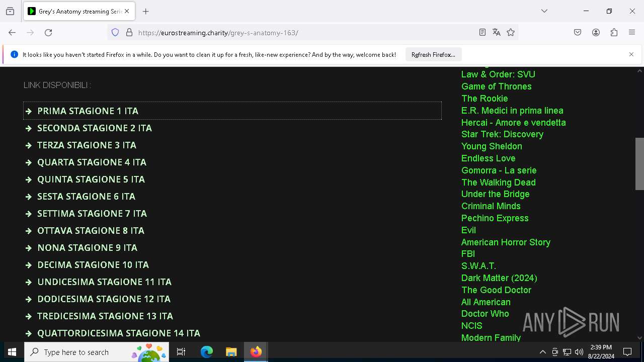644x362 pixels.
Task: Expand DODICESIMA STAGIONE 12 ITA
Action: (x=232, y=299)
